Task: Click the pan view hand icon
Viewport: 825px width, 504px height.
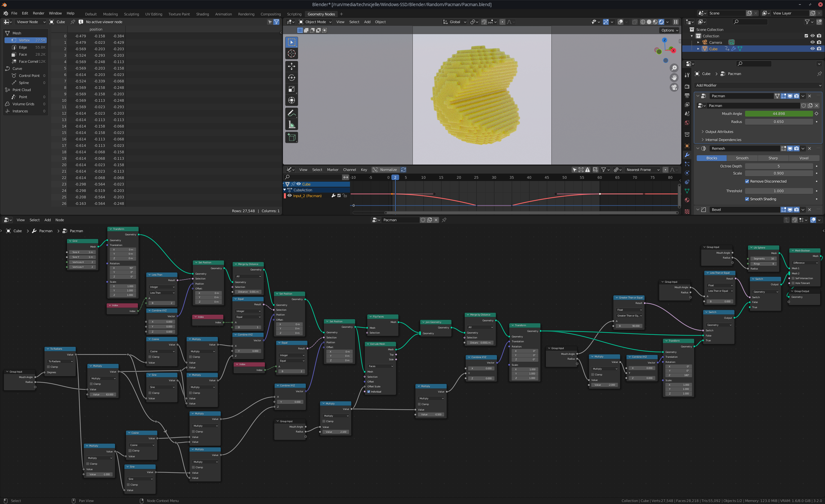Action: tap(674, 78)
